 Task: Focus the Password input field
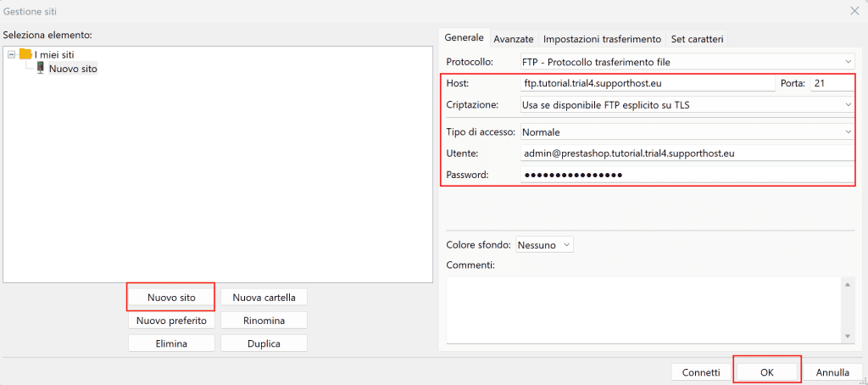coord(687,175)
